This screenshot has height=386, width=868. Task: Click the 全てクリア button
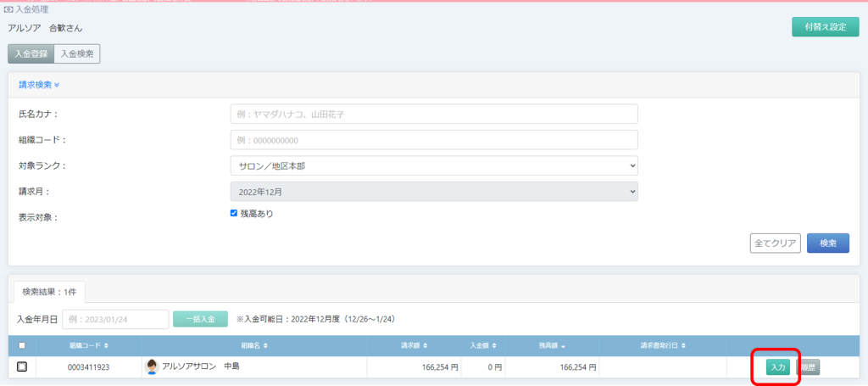coord(775,243)
